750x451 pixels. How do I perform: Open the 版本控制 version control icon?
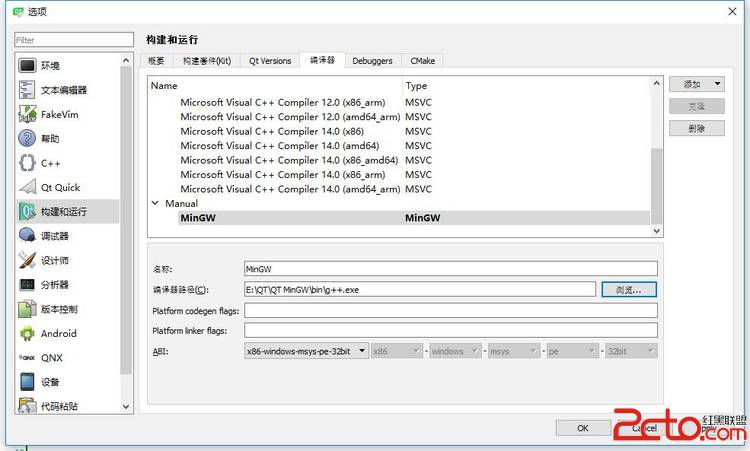click(x=27, y=309)
